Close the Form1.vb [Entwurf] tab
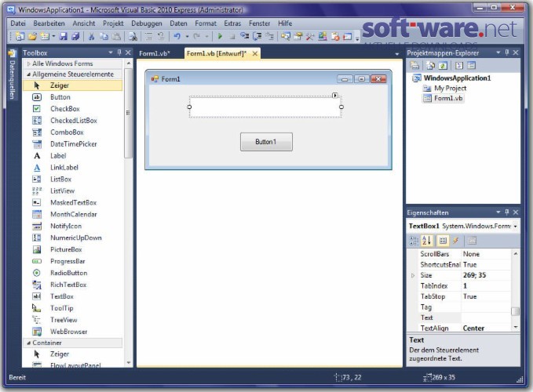 click(x=254, y=53)
